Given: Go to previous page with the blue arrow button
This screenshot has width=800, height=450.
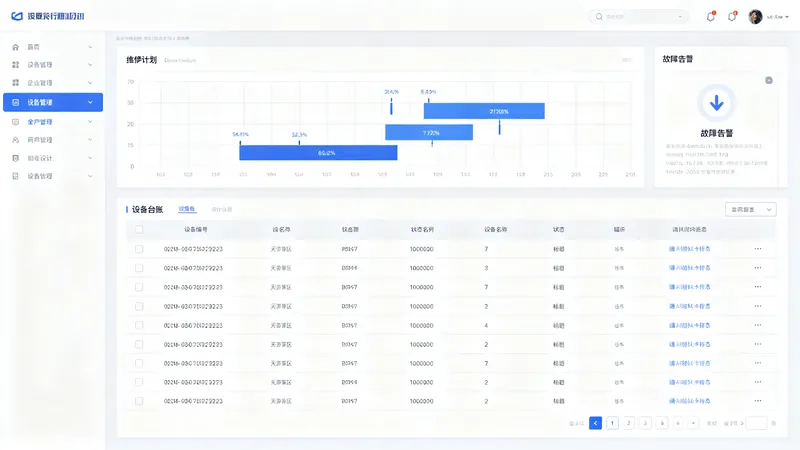Looking at the screenshot, I should click(x=595, y=423).
